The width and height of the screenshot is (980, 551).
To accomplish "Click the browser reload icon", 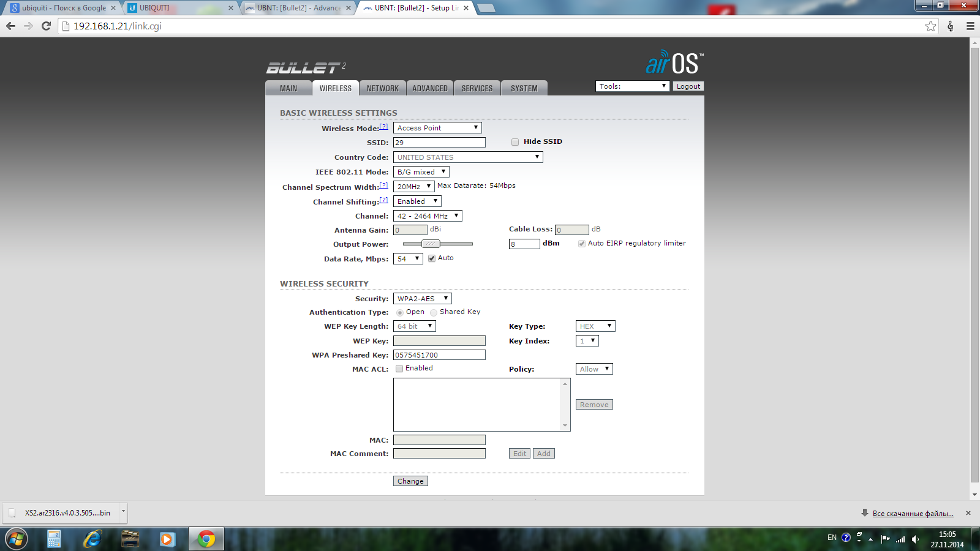I will click(46, 26).
